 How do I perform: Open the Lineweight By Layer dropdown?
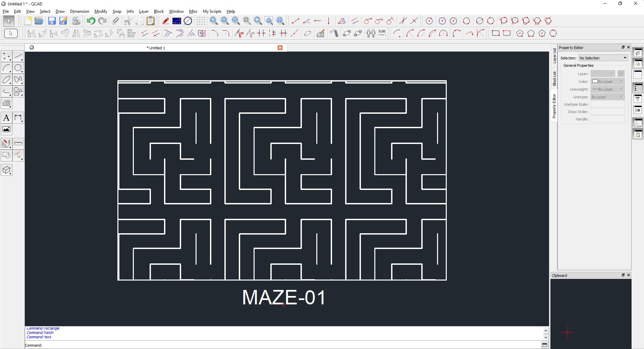pyautogui.click(x=607, y=89)
